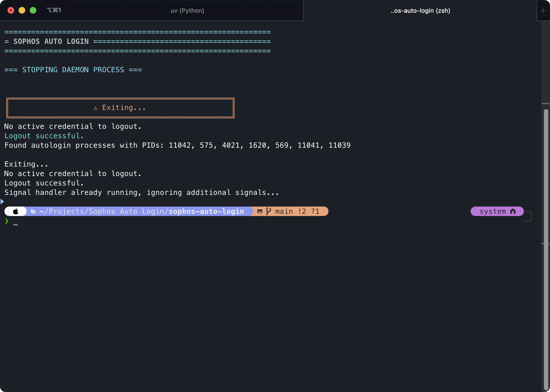Viewport: 550px width, 392px height.
Task: Click the Apple logo prompt segment
Action: point(16,211)
